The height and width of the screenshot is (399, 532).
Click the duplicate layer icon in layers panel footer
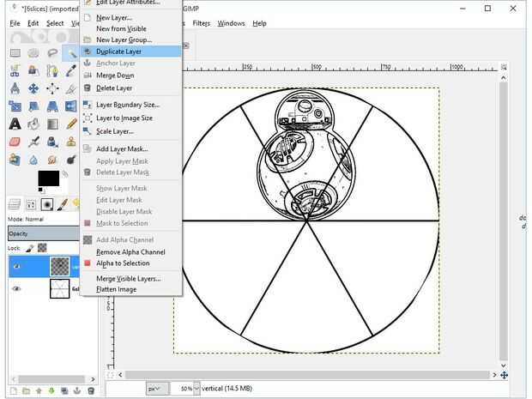pos(64,391)
